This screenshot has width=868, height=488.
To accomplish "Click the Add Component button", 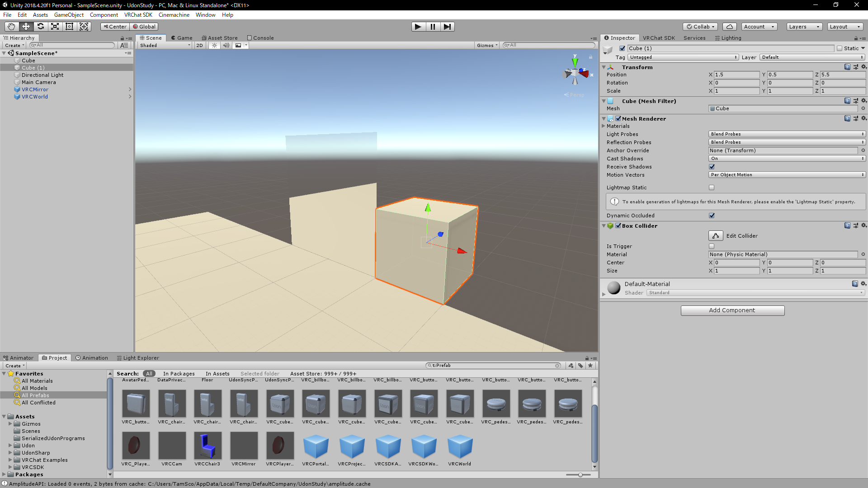I will pos(732,310).
